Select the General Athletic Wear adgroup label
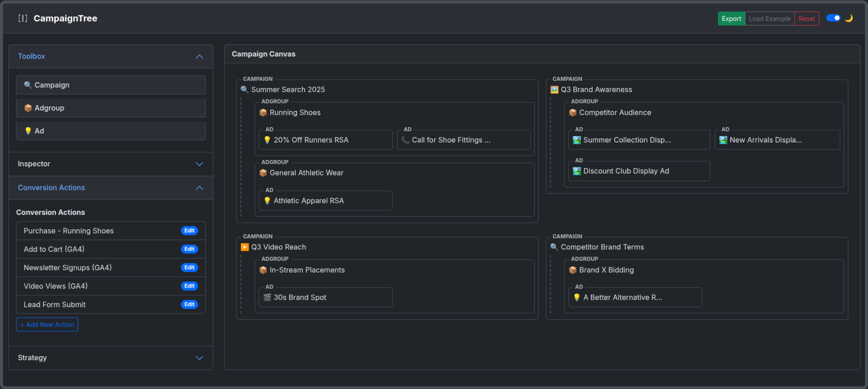The image size is (868, 389). (x=307, y=173)
